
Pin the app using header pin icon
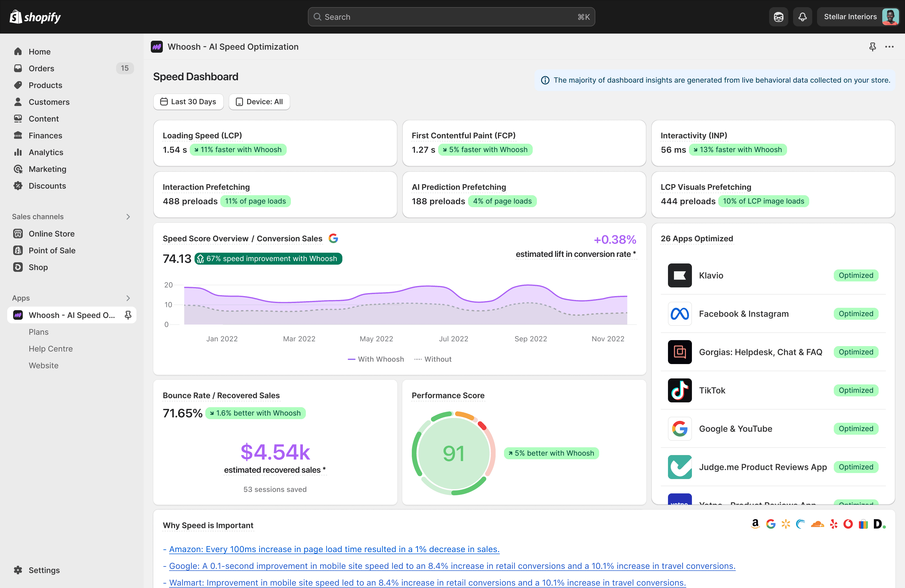873,46
